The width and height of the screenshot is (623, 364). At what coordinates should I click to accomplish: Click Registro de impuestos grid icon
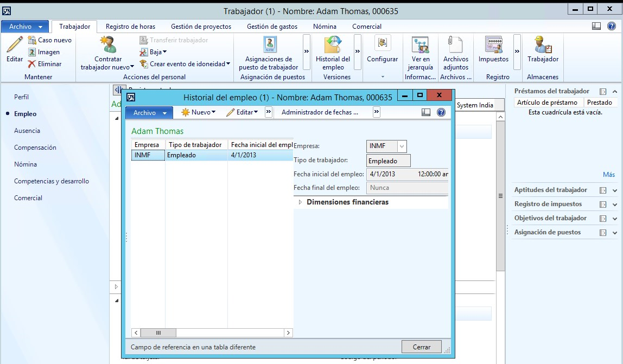pos(603,205)
